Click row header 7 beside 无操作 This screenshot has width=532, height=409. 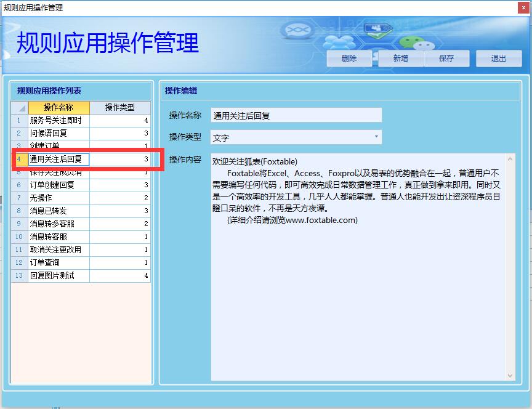[x=20, y=198]
